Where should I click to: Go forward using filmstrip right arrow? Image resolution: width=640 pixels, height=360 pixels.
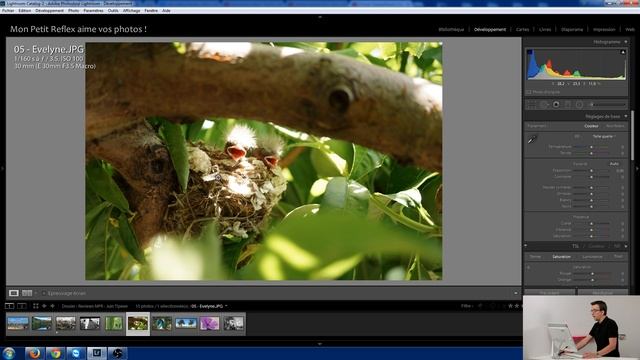52,306
